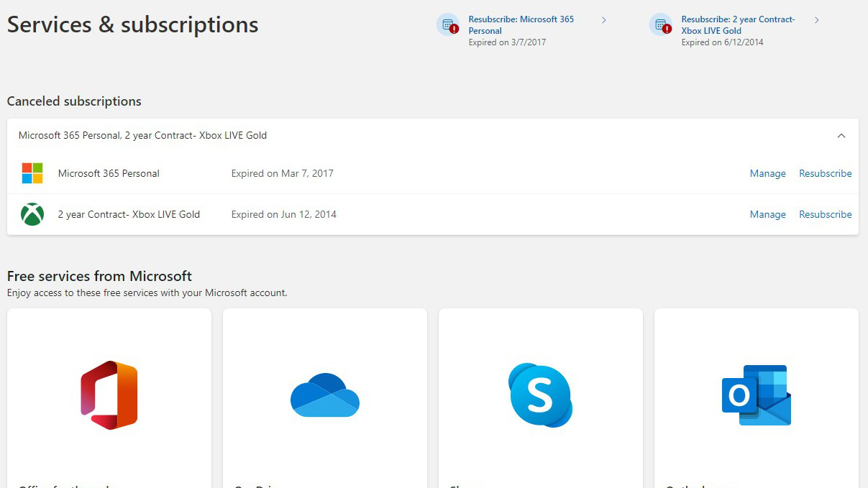Click the Xbox LIVE Gold expired alert icon
868x488 pixels.
(661, 25)
